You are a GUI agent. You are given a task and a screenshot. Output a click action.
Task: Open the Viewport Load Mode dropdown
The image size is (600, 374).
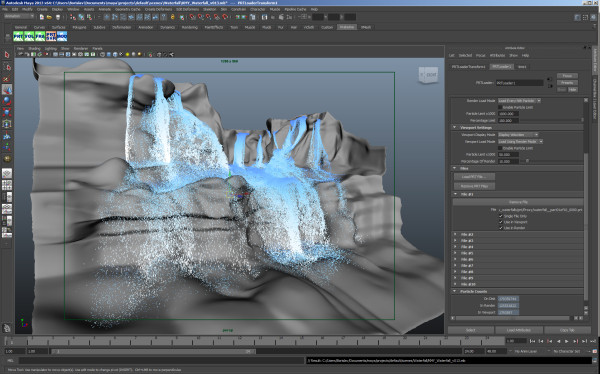pos(520,142)
